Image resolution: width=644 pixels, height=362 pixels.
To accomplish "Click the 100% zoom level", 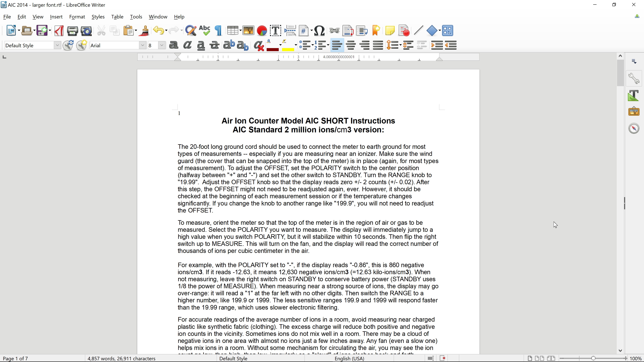I will [635, 358].
